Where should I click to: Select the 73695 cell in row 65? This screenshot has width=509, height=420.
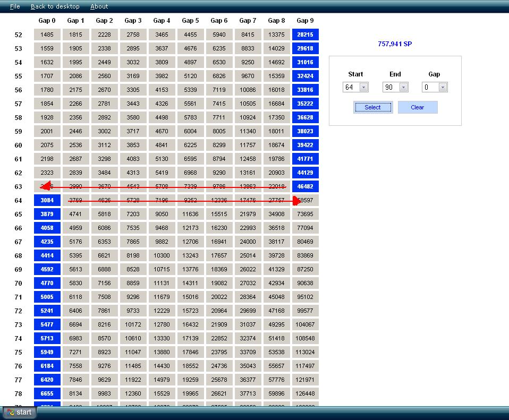click(305, 214)
